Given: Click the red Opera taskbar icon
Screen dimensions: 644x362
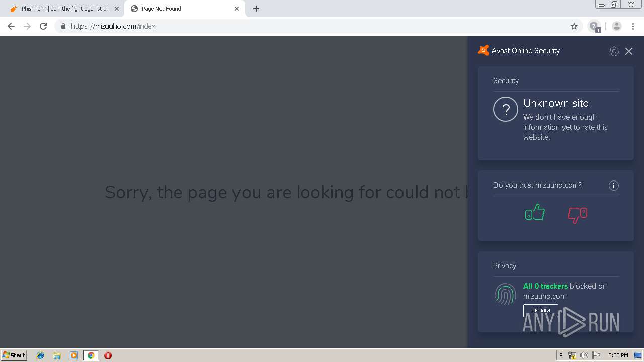Looking at the screenshot, I should 108,355.
